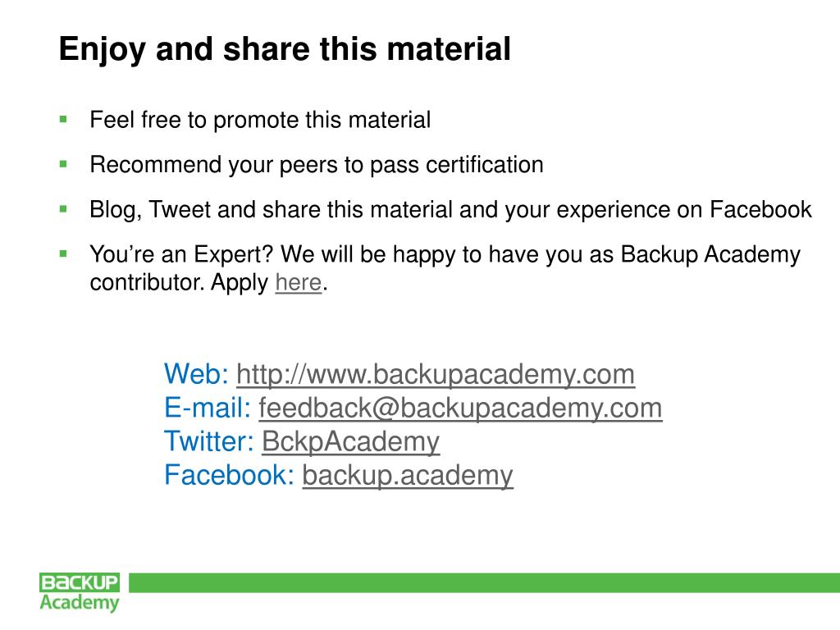The image size is (840, 630).
Task: Select the green bullet beside "You're an Expert?"
Action: (63, 254)
